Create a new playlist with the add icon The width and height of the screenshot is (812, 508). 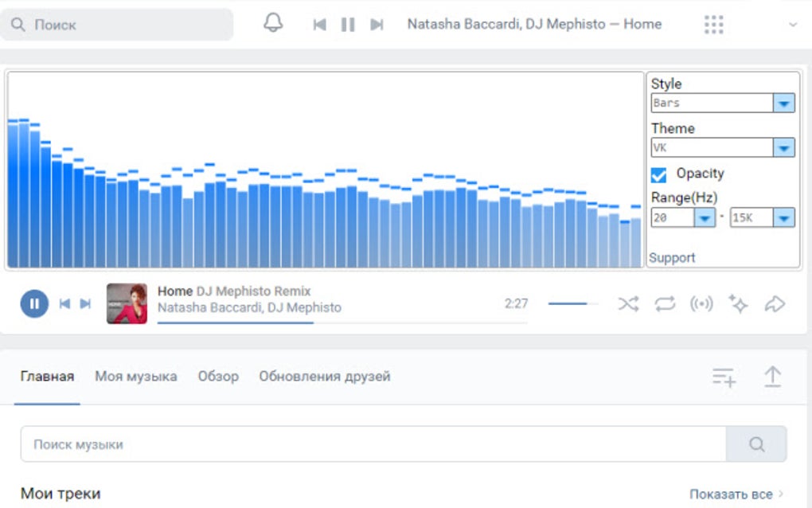tap(723, 377)
